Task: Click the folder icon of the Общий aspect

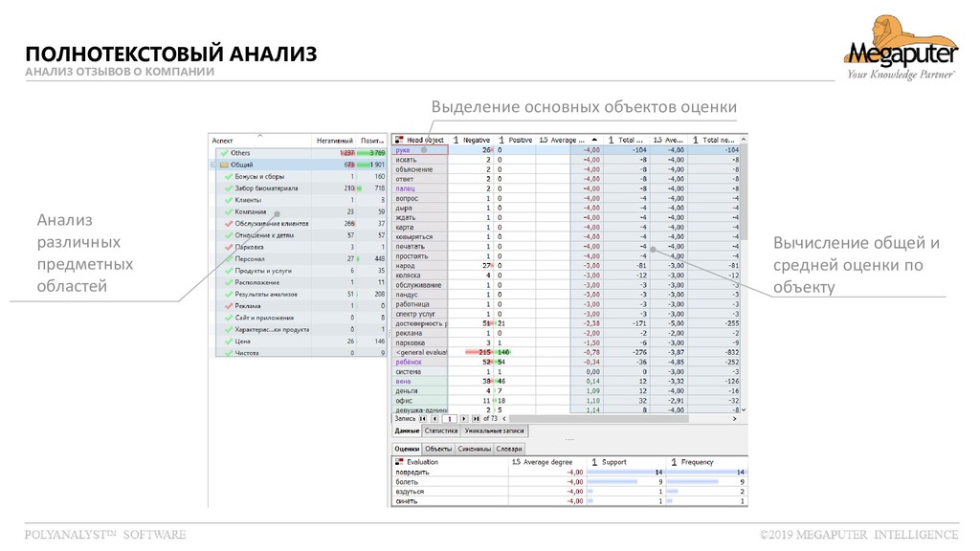Action: coord(224,165)
